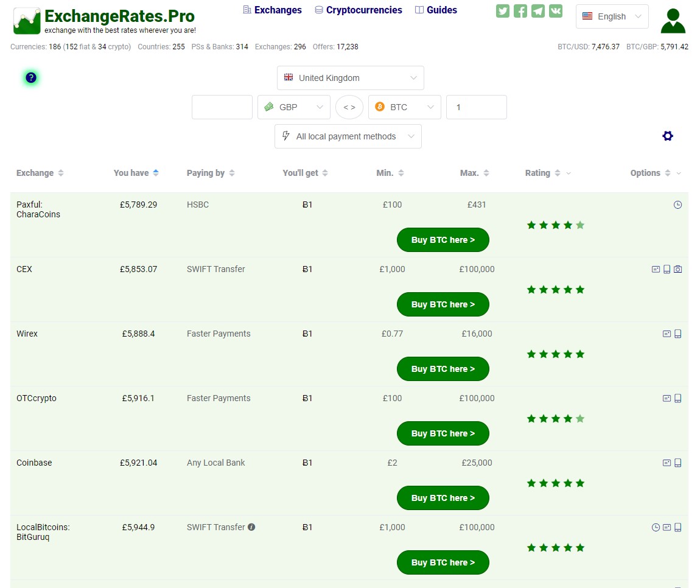The width and height of the screenshot is (700, 588).
Task: Click the Facebook social icon
Action: 520,11
